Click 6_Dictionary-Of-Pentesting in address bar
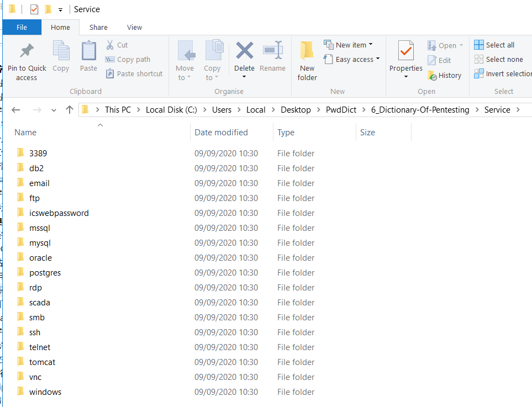 420,110
